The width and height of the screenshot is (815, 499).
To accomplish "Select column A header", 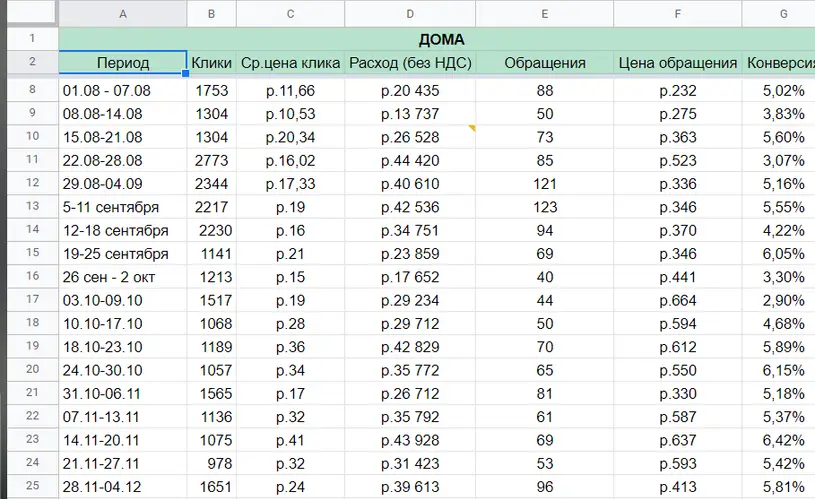I will pos(123,14).
